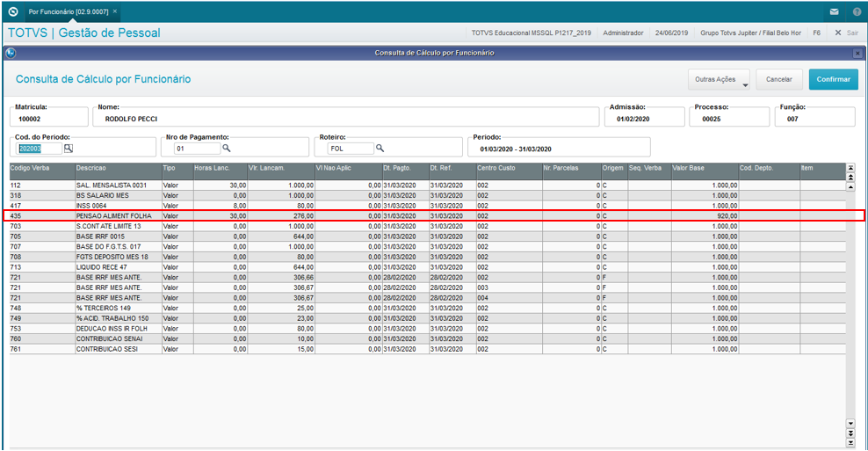
Task: Click Valor Base cell 920,00
Action: pos(705,216)
